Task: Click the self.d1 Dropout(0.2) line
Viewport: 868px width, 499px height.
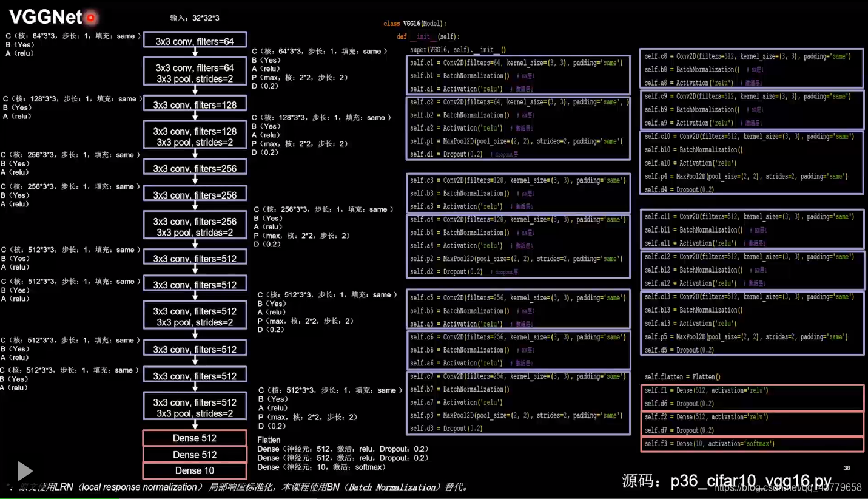Action: 446,154
